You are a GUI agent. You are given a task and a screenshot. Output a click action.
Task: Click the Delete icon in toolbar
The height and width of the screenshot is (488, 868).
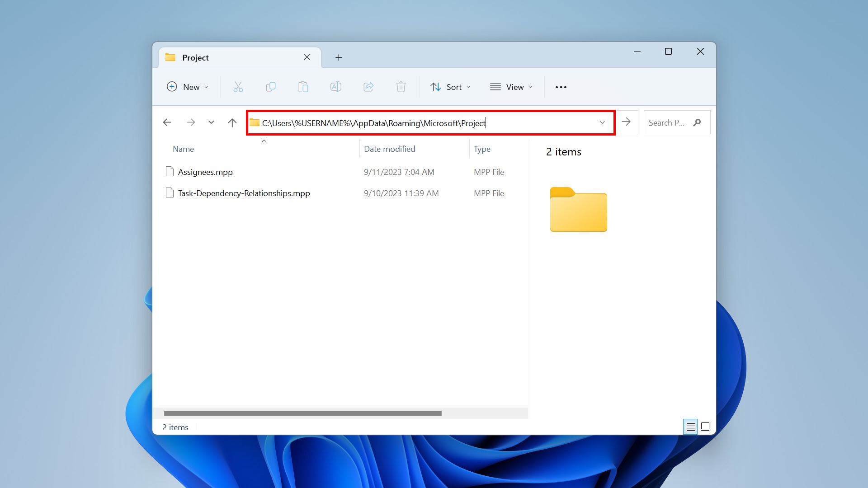coord(401,87)
